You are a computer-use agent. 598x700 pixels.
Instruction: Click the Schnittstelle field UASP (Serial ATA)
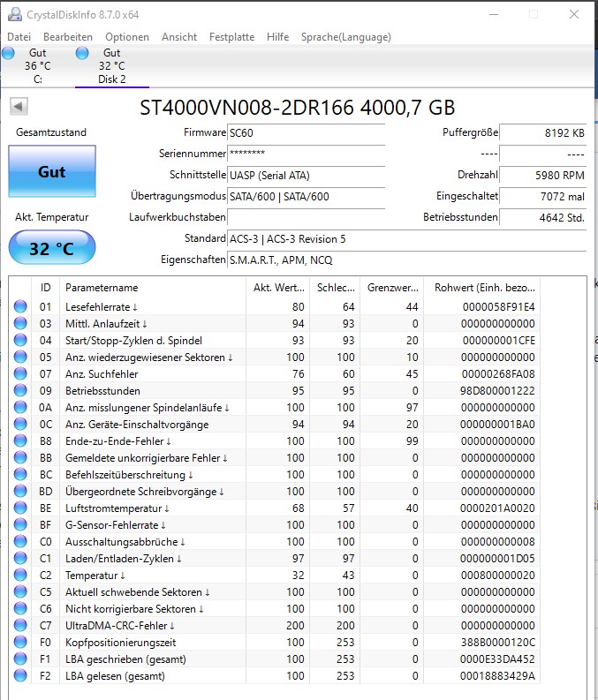(306, 176)
